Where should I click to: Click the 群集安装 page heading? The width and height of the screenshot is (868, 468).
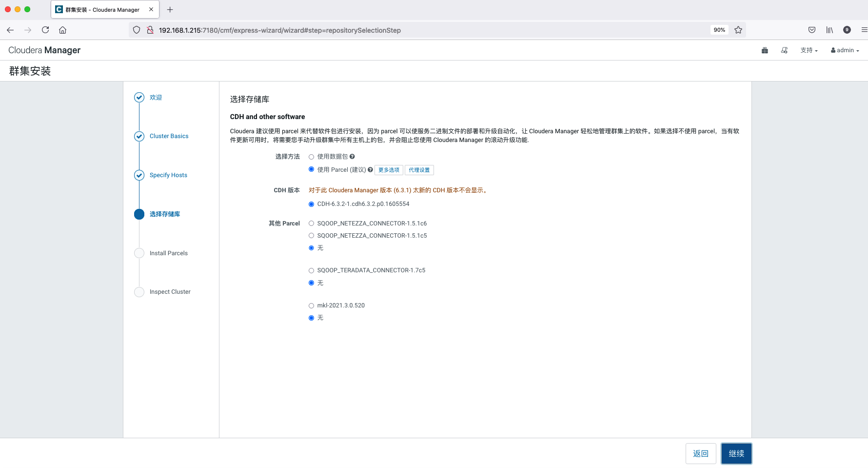(30, 71)
